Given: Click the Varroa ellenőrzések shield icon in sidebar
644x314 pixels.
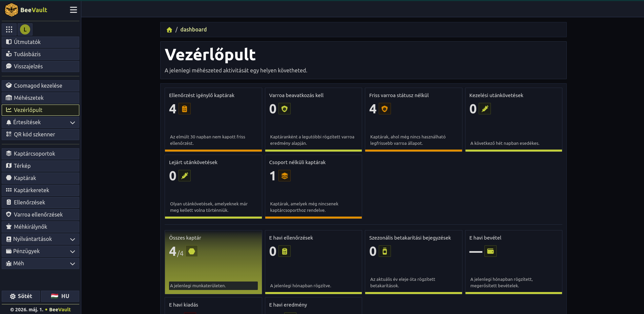Looking at the screenshot, I should 9,215.
